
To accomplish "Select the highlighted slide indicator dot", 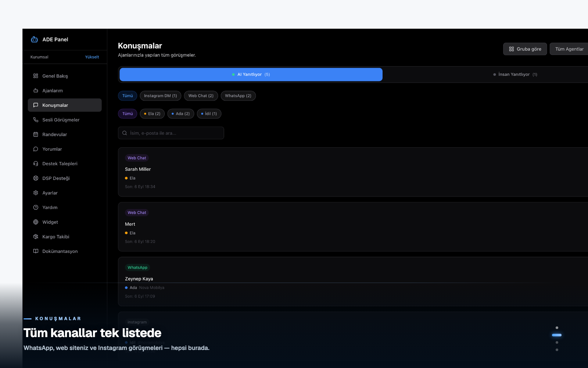I will pos(557,335).
